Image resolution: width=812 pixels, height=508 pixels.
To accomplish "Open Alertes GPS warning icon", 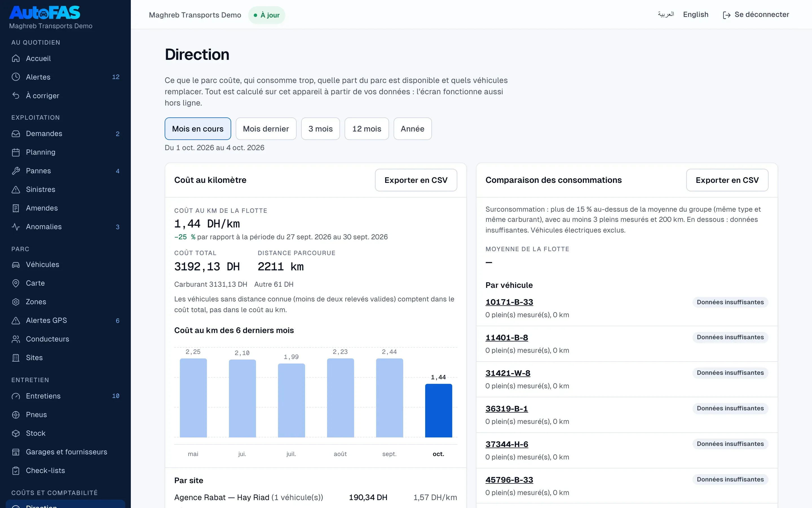I will (16, 321).
